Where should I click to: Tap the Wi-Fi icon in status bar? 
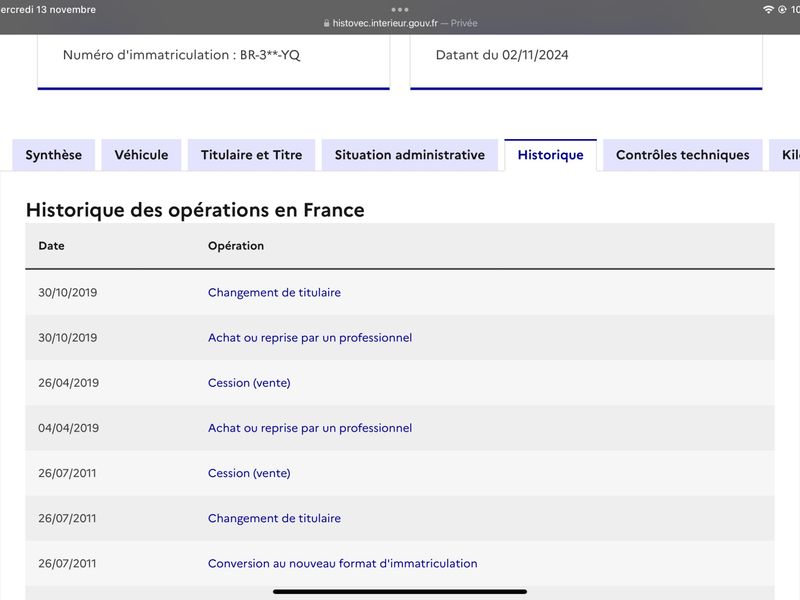(x=768, y=9)
